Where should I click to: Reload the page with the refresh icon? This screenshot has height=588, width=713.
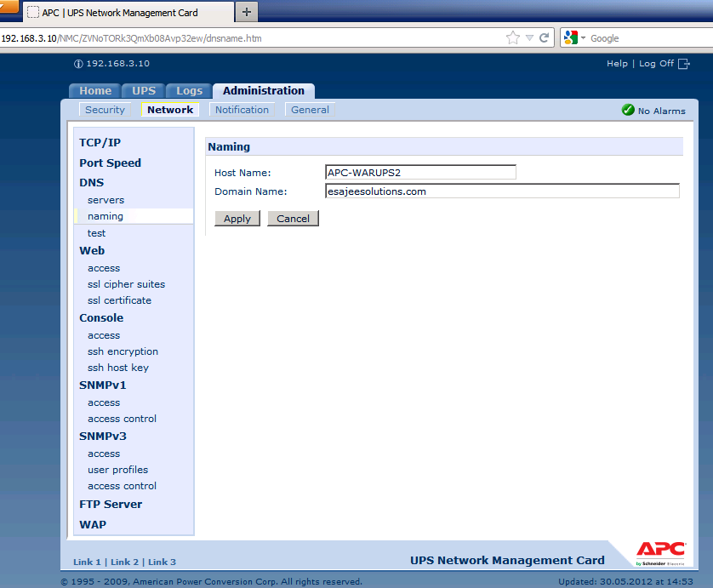[545, 37]
